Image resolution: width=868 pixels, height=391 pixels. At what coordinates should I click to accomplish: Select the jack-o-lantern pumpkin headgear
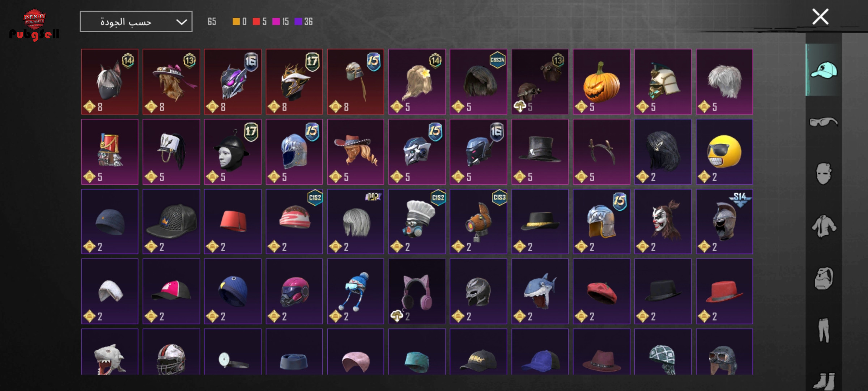click(601, 82)
